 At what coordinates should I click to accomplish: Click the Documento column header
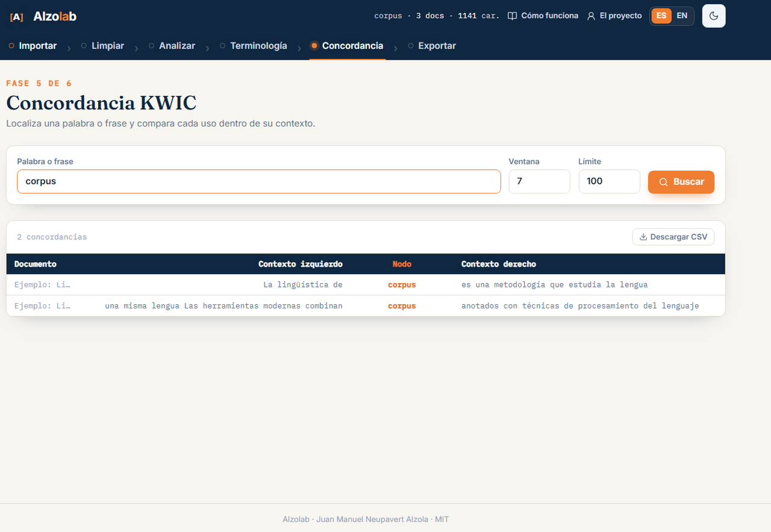[36, 264]
